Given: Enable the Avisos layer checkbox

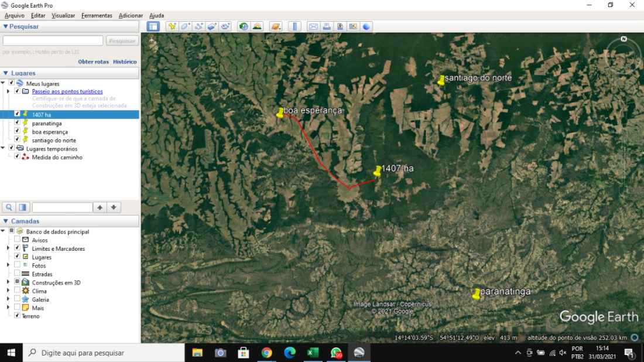Looking at the screenshot, I should [17, 239].
